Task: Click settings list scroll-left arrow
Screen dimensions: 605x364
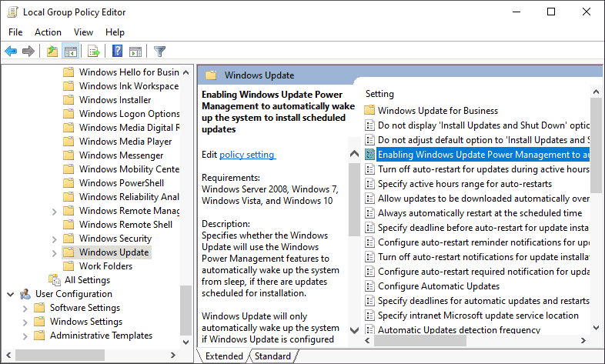Action: pos(367,340)
